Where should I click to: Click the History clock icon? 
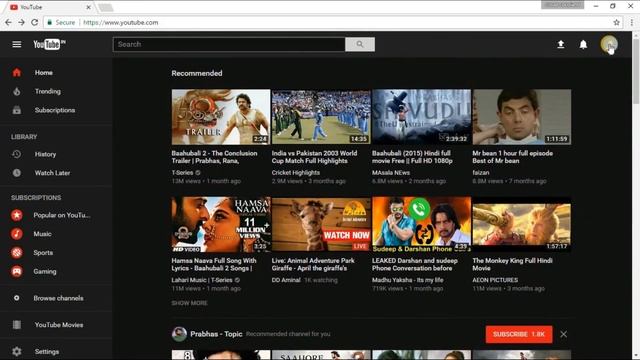click(17, 154)
